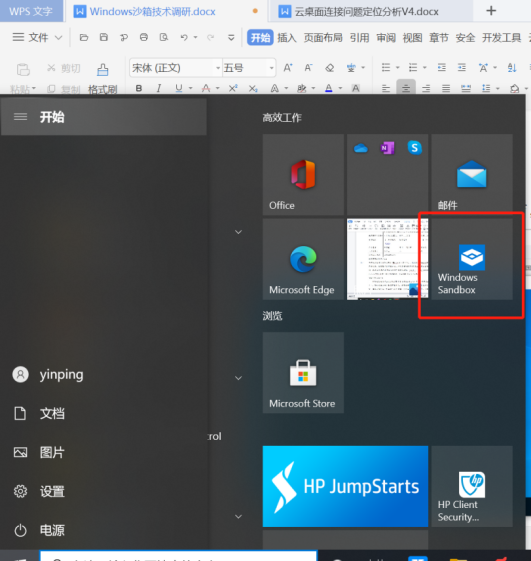Image resolution: width=531 pixels, height=561 pixels.
Task: Center align text
Action: pos(406,87)
